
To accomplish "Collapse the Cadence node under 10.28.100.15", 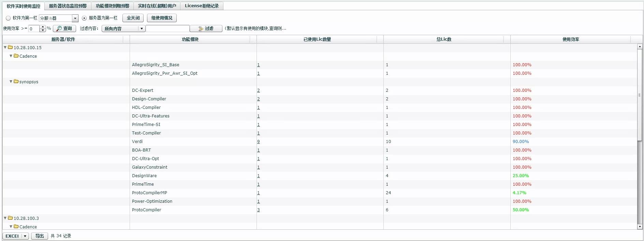I will pyautogui.click(x=11, y=56).
